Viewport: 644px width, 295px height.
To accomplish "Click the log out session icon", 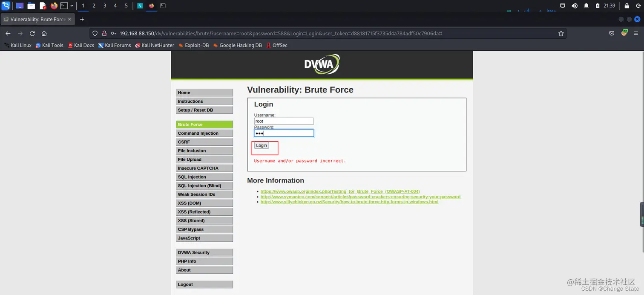I will pos(638,6).
